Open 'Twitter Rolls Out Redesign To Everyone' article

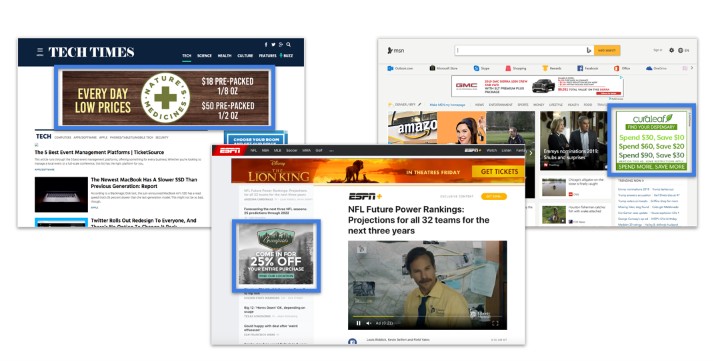pyautogui.click(x=143, y=223)
